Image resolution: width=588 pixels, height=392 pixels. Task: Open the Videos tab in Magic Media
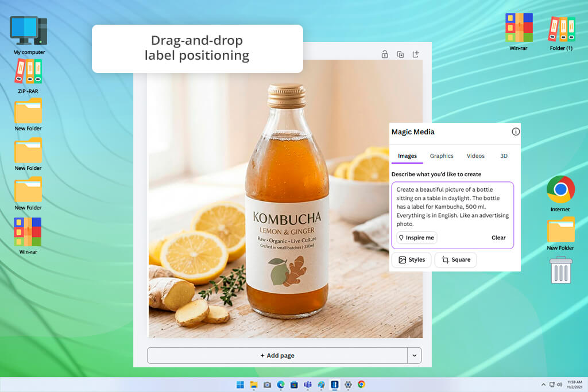point(475,156)
